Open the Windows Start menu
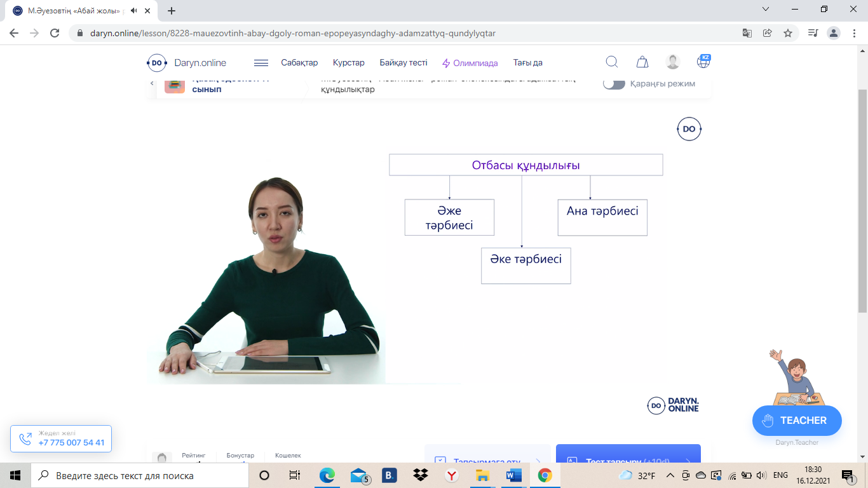The width and height of the screenshot is (868, 488). pos(15,475)
